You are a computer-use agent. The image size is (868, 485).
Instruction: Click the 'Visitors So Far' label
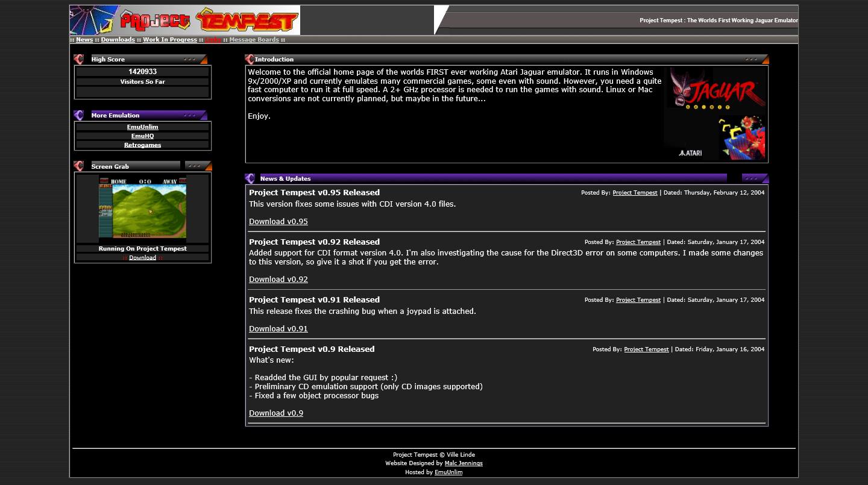click(142, 82)
